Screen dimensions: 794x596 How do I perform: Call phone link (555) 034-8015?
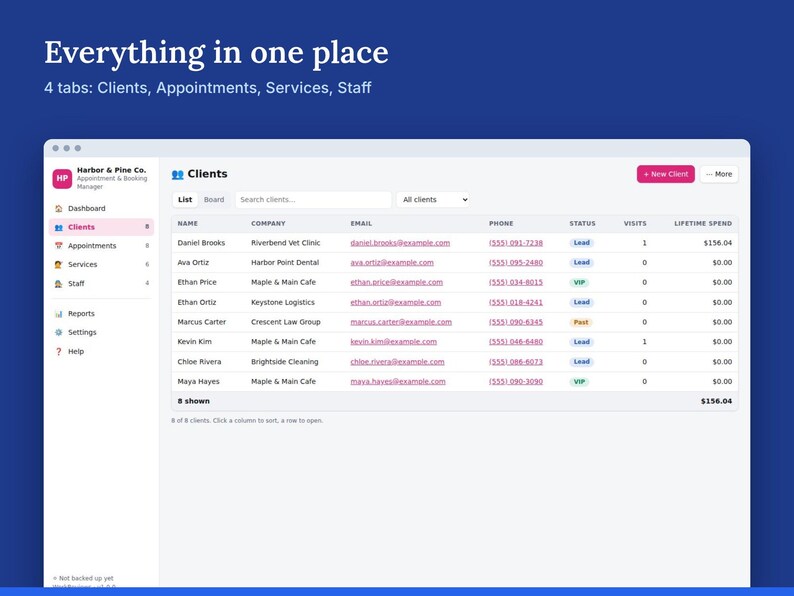515,283
